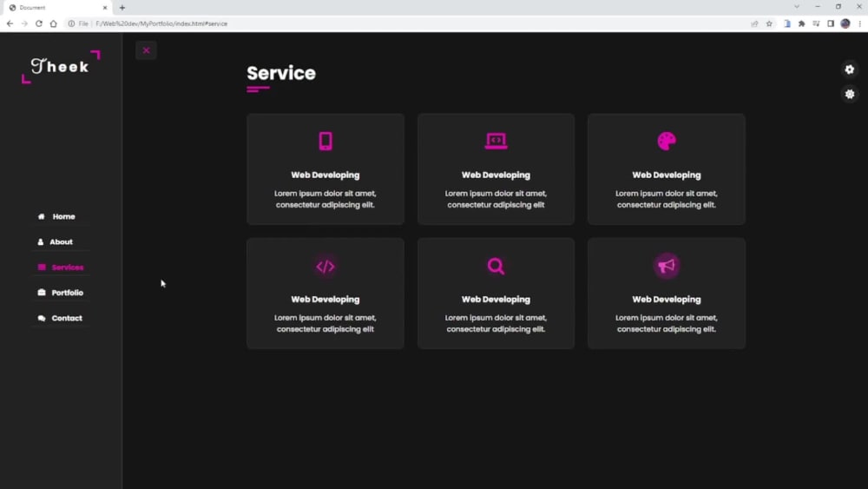Click Web Developing title under laptop icon
Screen dimensions: 868x489
[x=496, y=175]
